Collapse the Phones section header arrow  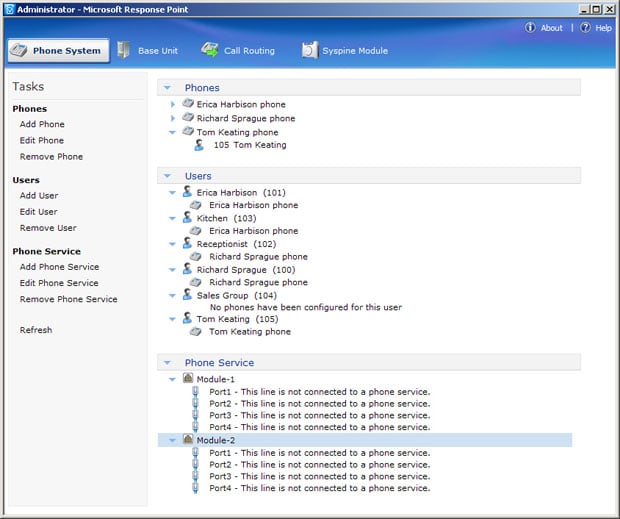coord(168,88)
